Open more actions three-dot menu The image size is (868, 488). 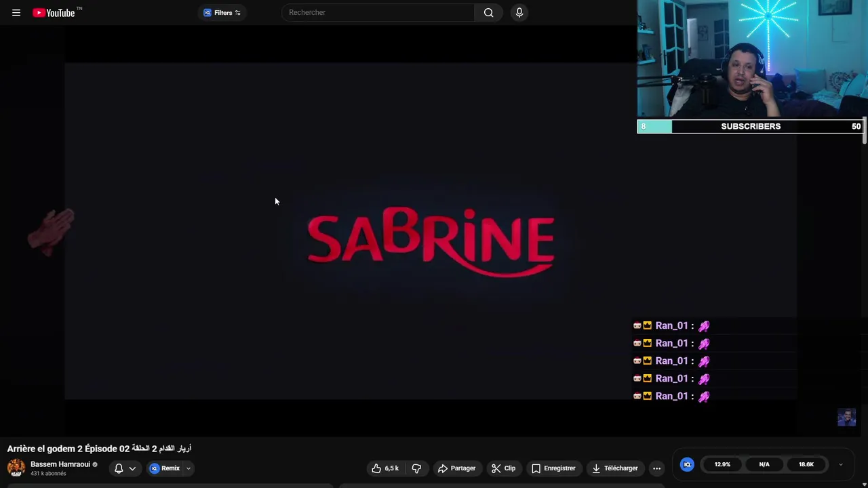pyautogui.click(x=656, y=468)
